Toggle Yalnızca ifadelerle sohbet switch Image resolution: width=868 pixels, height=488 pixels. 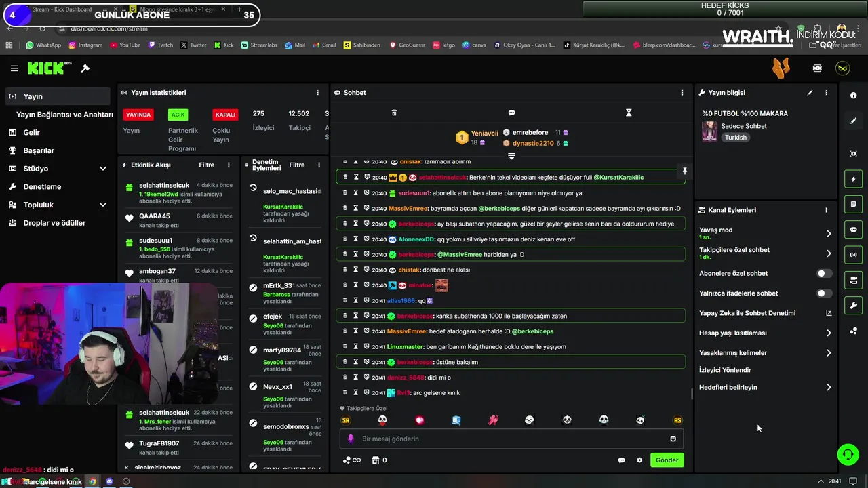tap(824, 293)
